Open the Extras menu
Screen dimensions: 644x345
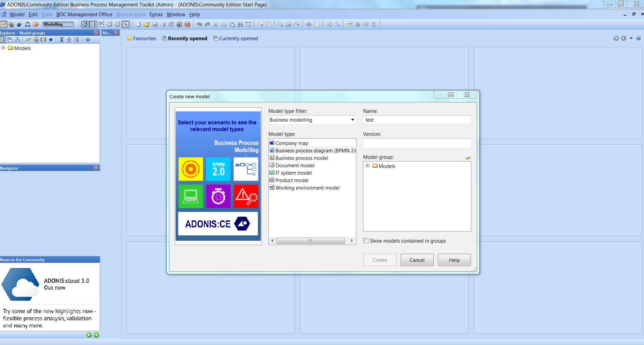point(156,15)
